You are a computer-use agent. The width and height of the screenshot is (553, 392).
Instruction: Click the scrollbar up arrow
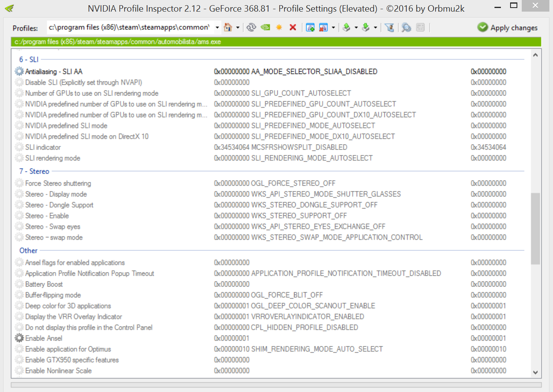click(535, 55)
